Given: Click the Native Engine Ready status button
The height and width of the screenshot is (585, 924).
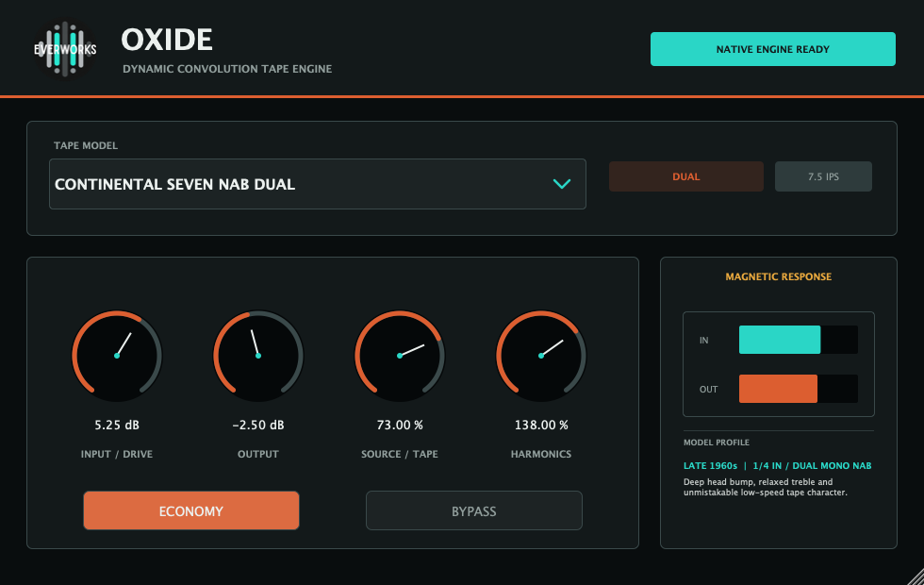Looking at the screenshot, I should (x=772, y=49).
